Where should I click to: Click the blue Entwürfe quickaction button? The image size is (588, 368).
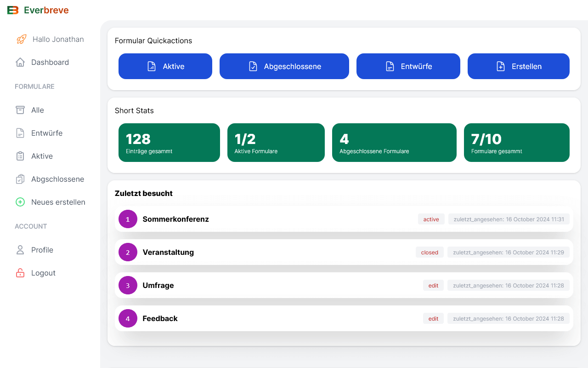pos(408,66)
